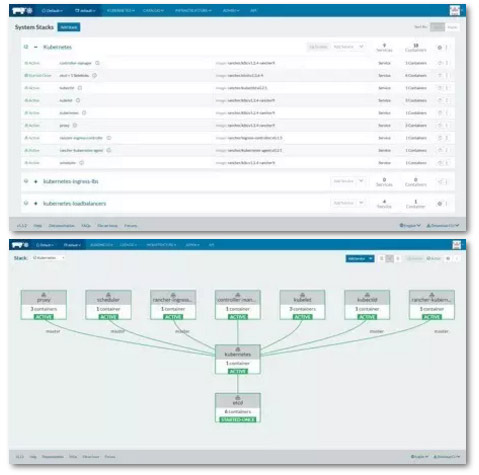The width and height of the screenshot is (479, 475).
Task: Toggle the State sort-by option in System Stacks
Action: tap(437, 27)
